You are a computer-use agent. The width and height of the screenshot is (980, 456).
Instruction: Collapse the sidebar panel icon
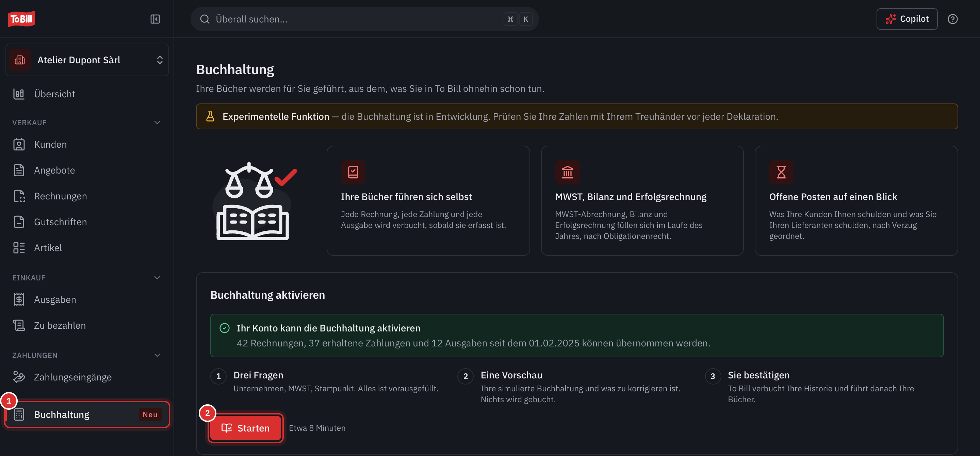click(x=155, y=19)
